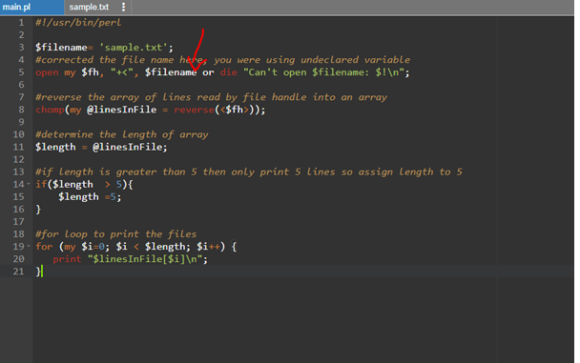Click line number 11 in the gutter
The image size is (580, 363).
[18, 147]
